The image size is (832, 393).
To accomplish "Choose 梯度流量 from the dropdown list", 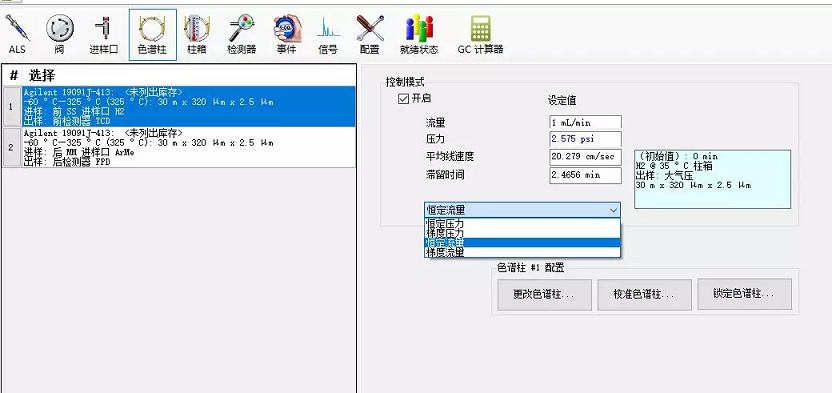I will click(x=522, y=252).
